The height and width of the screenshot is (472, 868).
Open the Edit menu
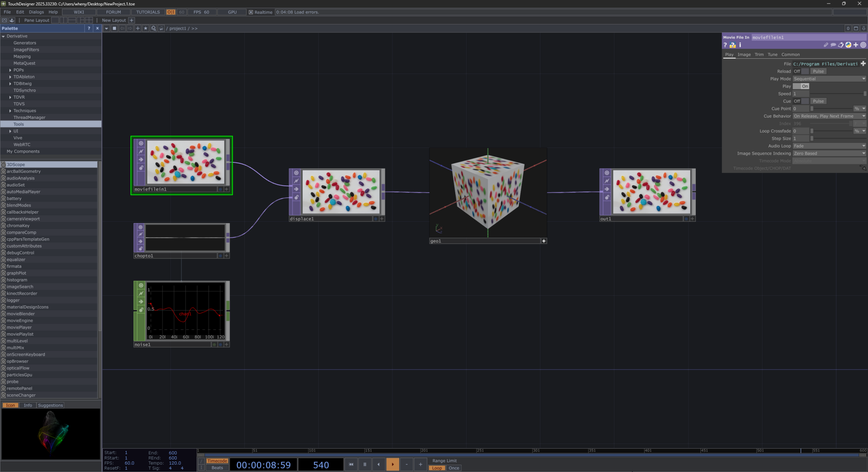coord(20,12)
